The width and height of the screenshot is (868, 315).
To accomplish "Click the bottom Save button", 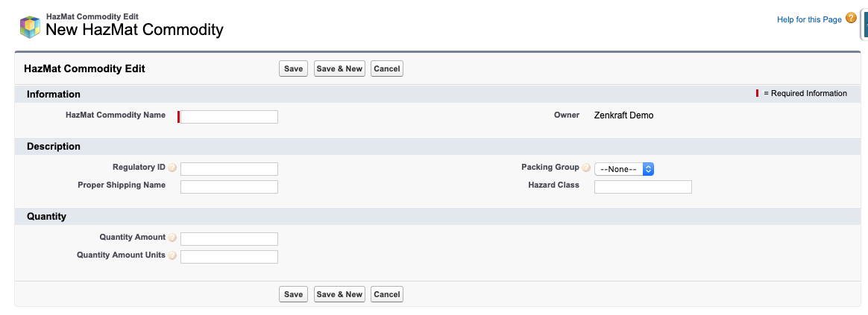I will pos(293,294).
